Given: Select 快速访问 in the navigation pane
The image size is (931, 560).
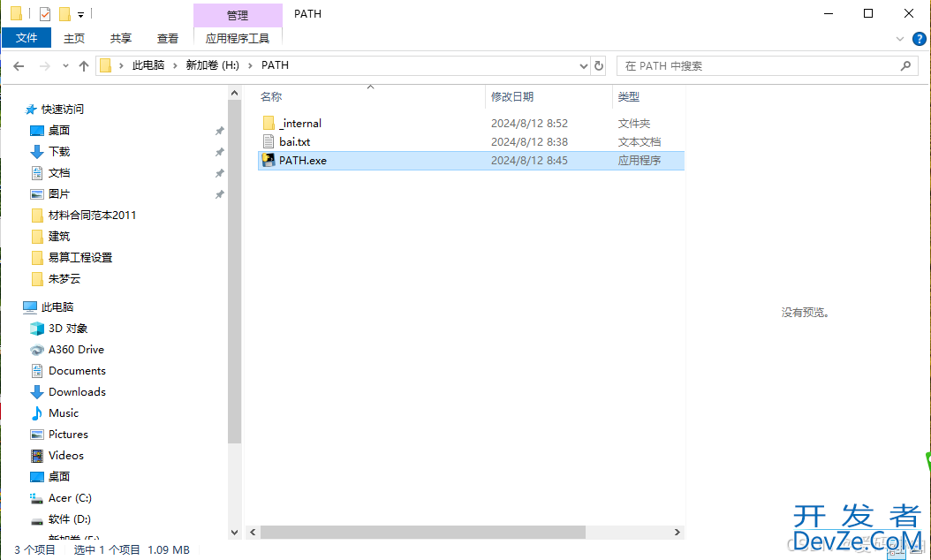Looking at the screenshot, I should (63, 110).
